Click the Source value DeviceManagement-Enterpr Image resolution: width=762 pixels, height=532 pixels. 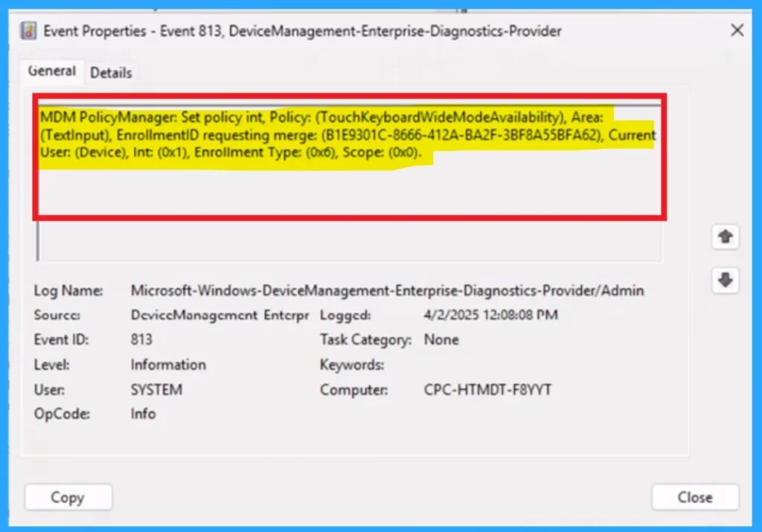220,315
